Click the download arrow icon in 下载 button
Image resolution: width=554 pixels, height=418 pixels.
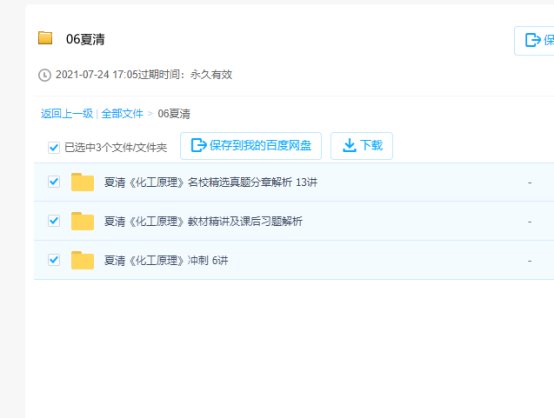(x=349, y=145)
